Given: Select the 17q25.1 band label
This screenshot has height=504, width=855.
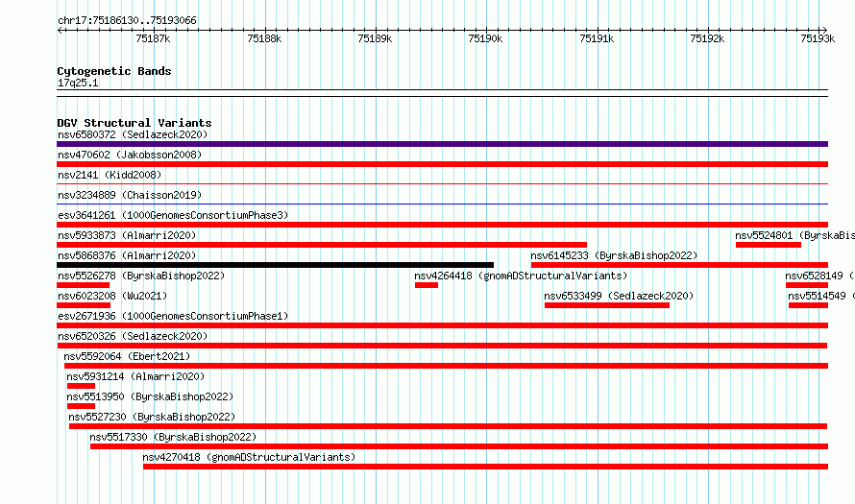Looking at the screenshot, I should point(78,83).
